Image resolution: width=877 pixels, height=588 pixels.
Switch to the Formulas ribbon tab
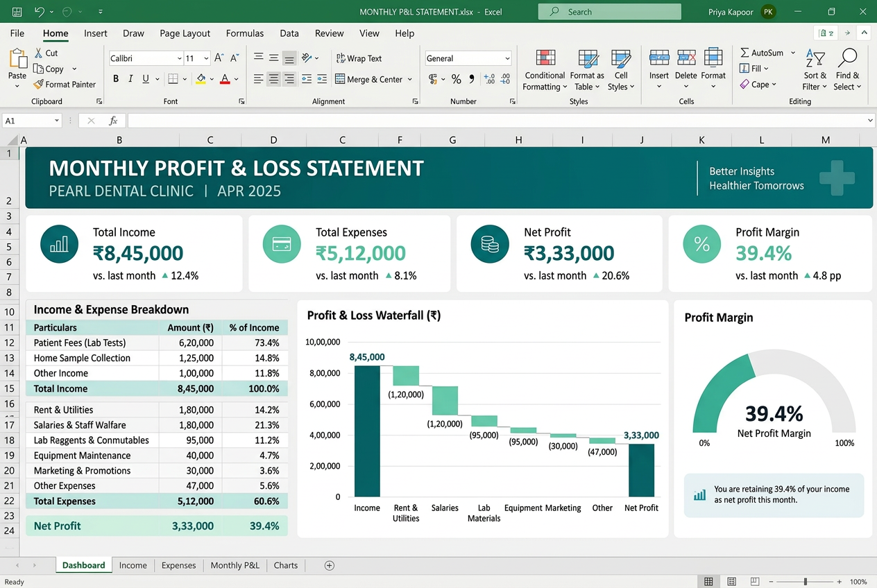[245, 33]
